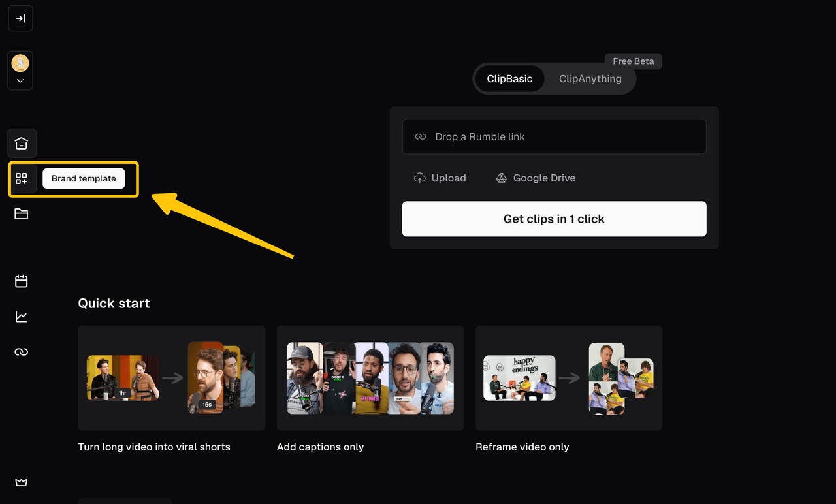
Task: Open Brand template grid icon
Action: coord(22,178)
